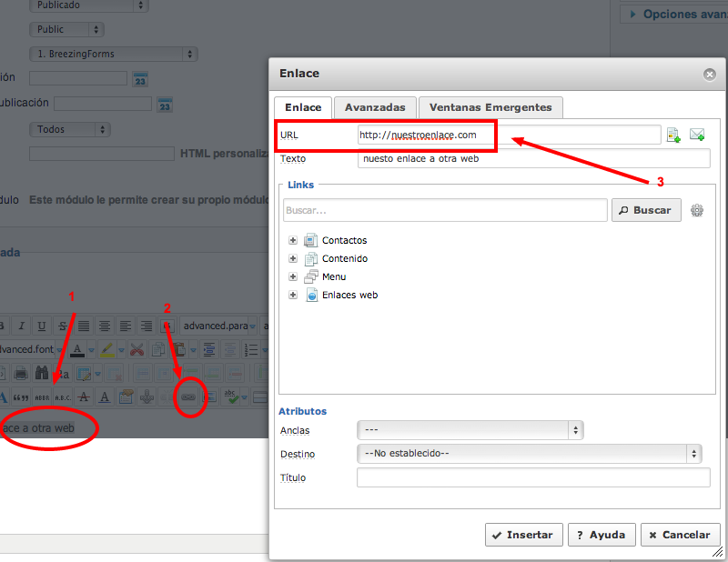Increase indent using the indent icon

tap(209, 349)
